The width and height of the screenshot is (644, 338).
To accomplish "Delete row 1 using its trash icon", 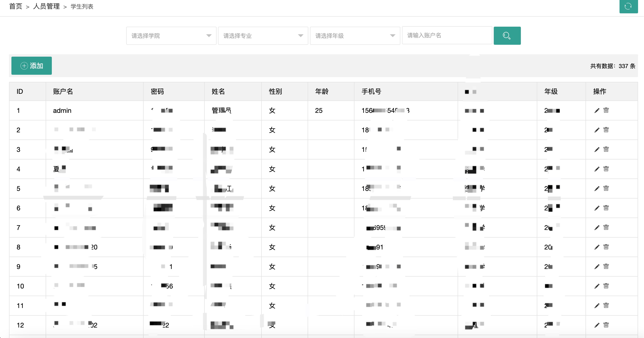I will coord(606,110).
